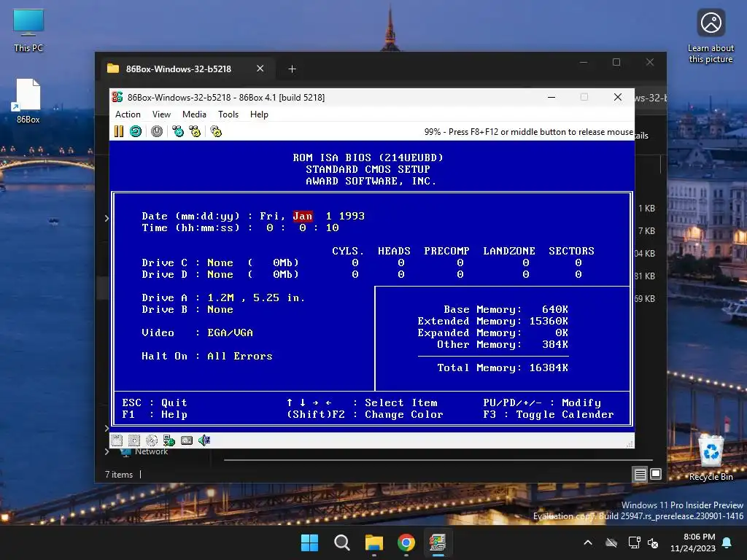Click the sound speaker status bar icon

[x=204, y=440]
